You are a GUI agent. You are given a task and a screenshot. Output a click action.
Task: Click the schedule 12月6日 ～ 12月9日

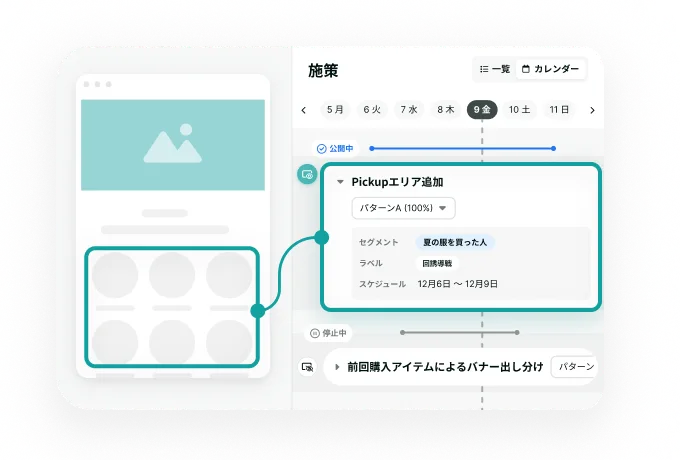[x=458, y=284]
